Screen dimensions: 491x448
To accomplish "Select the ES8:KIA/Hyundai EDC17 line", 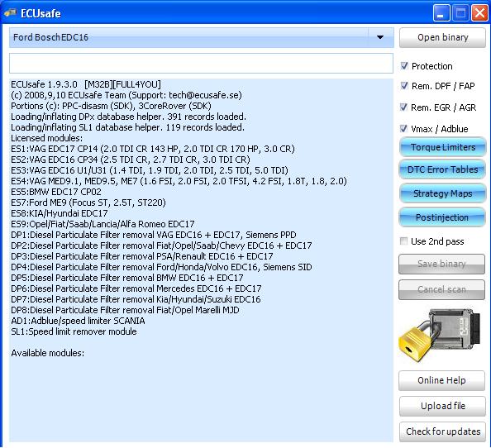I will pos(60,213).
